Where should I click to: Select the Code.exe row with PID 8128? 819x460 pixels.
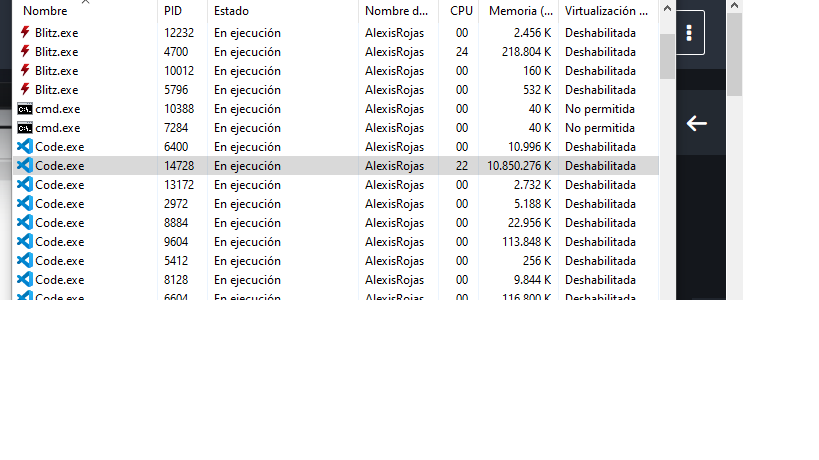pos(335,279)
